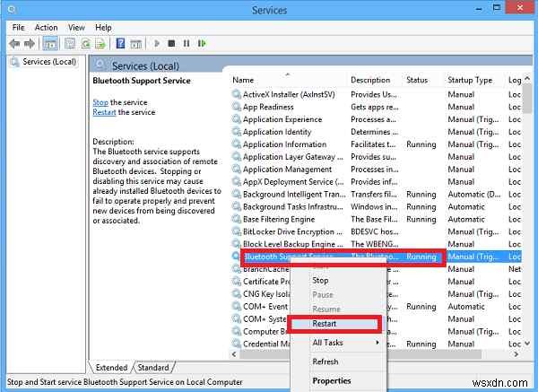Click the horizontal scrollbar left arrow
This screenshot has height=392, width=538.
point(234,354)
